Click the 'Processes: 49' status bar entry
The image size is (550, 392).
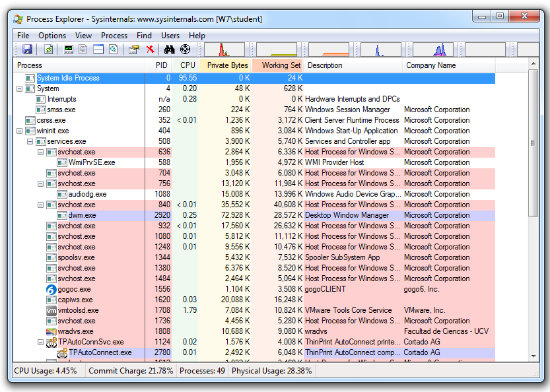203,371
